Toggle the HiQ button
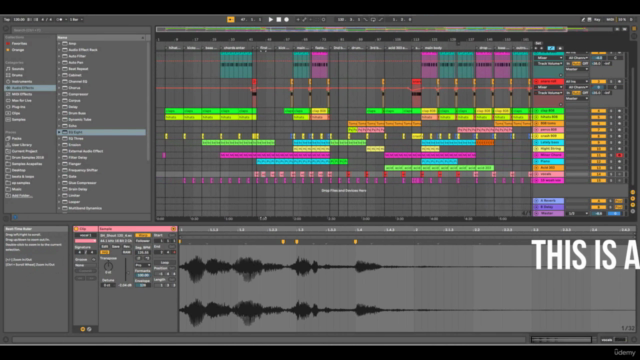 point(105,253)
